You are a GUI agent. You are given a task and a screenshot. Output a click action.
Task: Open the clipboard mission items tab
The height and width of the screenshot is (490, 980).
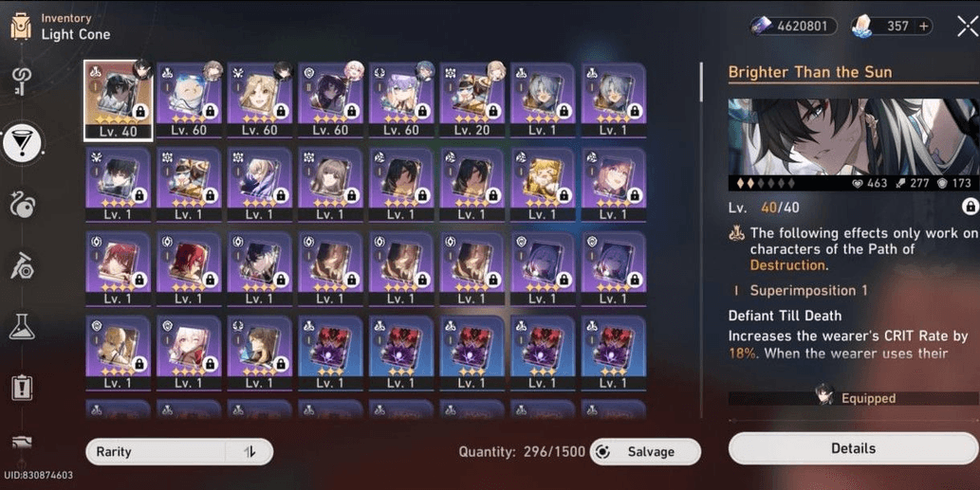click(22, 388)
